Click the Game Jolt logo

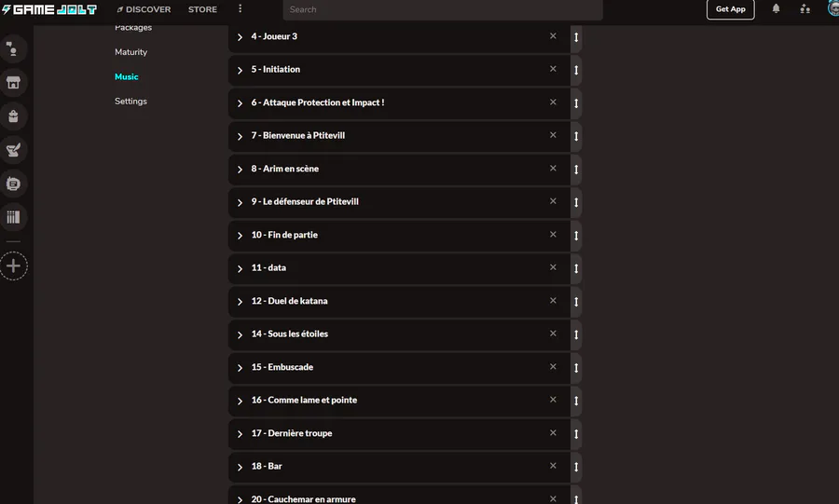tap(49, 9)
